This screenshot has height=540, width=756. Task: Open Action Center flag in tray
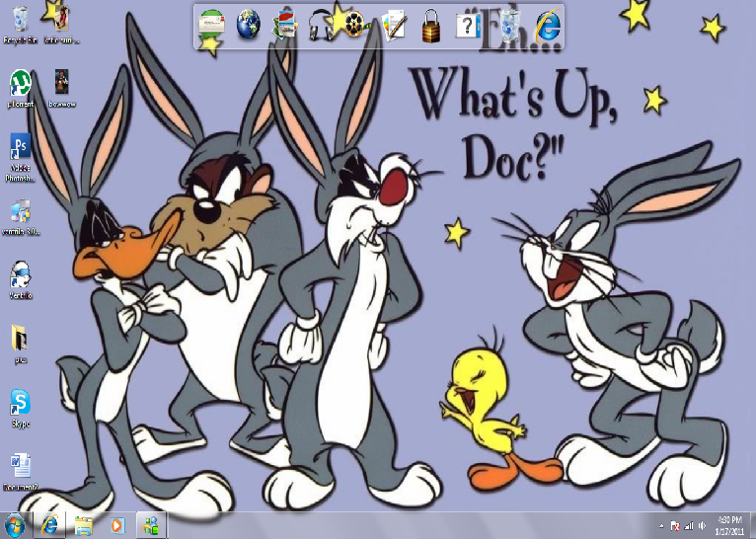675,526
